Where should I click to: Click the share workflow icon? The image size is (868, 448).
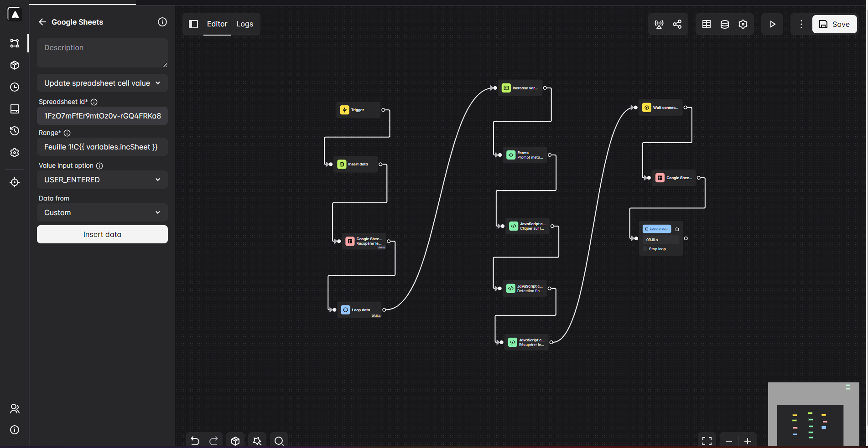coord(677,24)
